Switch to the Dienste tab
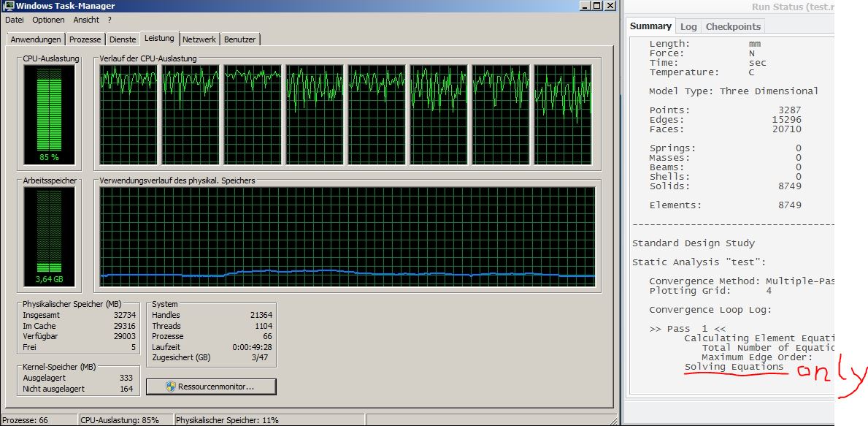The image size is (868, 426). 123,39
